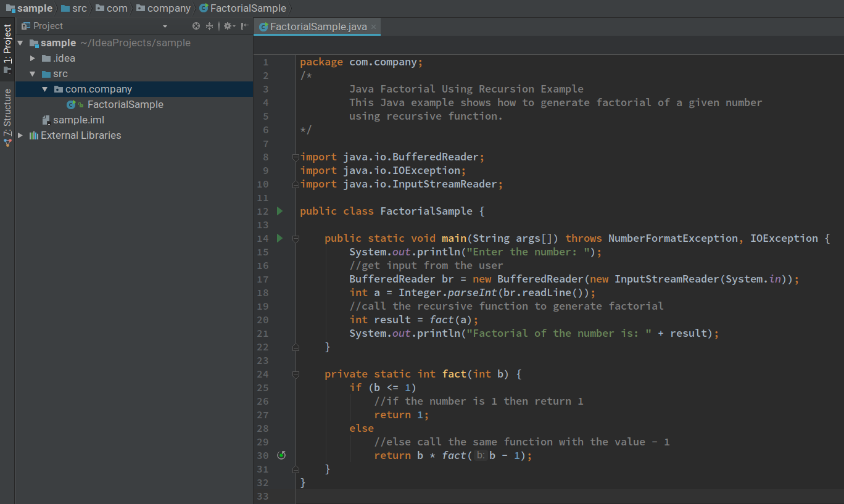
Task: Collapse the sample root tree node
Action: (20, 43)
